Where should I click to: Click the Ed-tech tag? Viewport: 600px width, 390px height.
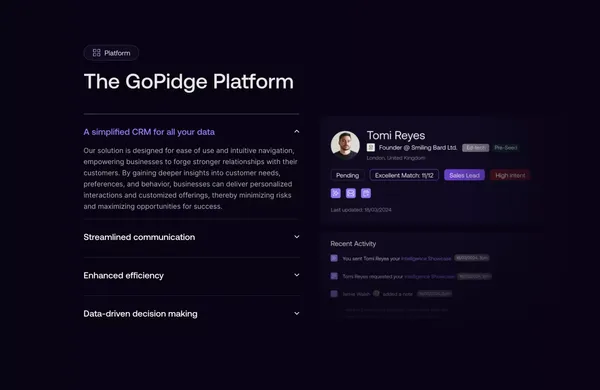(476, 148)
